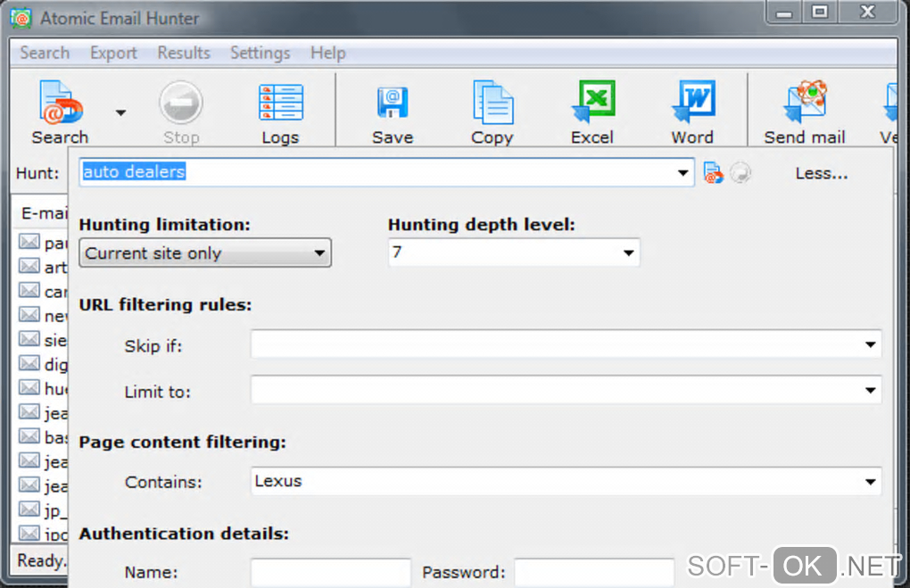The width and height of the screenshot is (910, 588).
Task: Open the Settings menu
Action: tap(260, 53)
